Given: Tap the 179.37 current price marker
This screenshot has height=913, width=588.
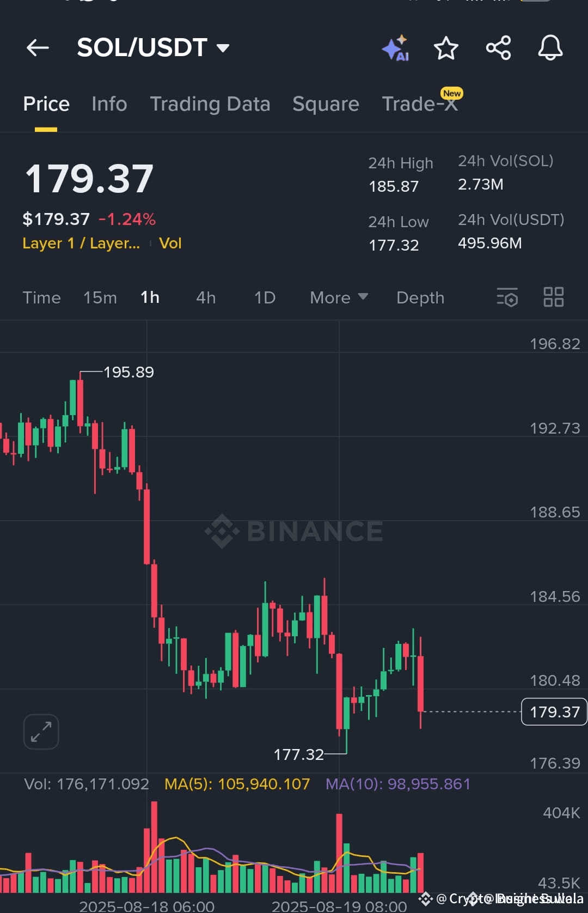Looking at the screenshot, I should pos(554,711).
